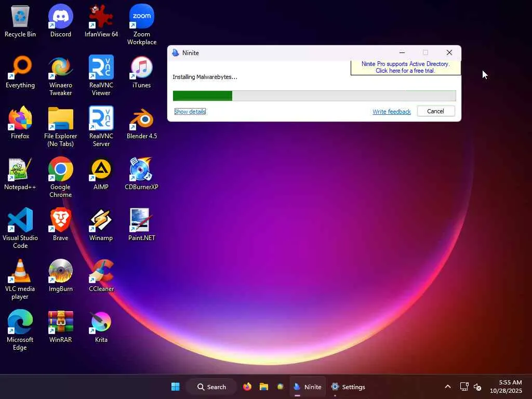This screenshot has height=399, width=532.
Task: Switch to Settings taskbar button
Action: click(x=348, y=387)
